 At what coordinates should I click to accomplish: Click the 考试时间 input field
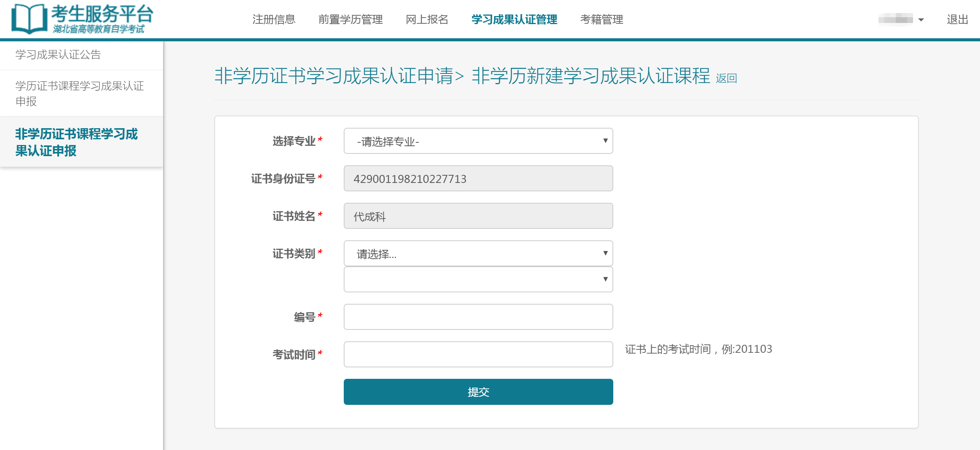(478, 355)
